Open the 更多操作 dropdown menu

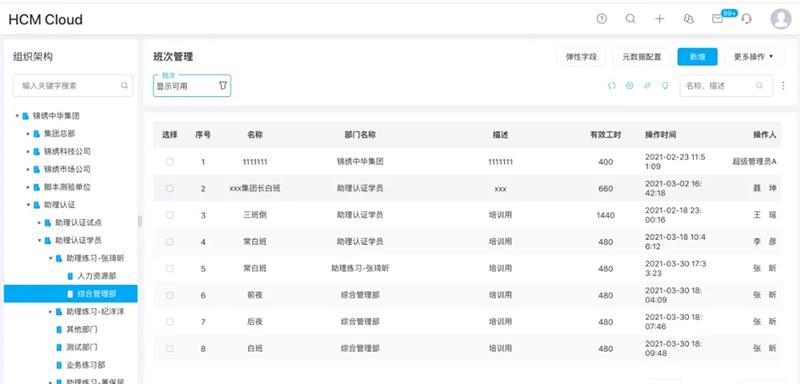[754, 57]
